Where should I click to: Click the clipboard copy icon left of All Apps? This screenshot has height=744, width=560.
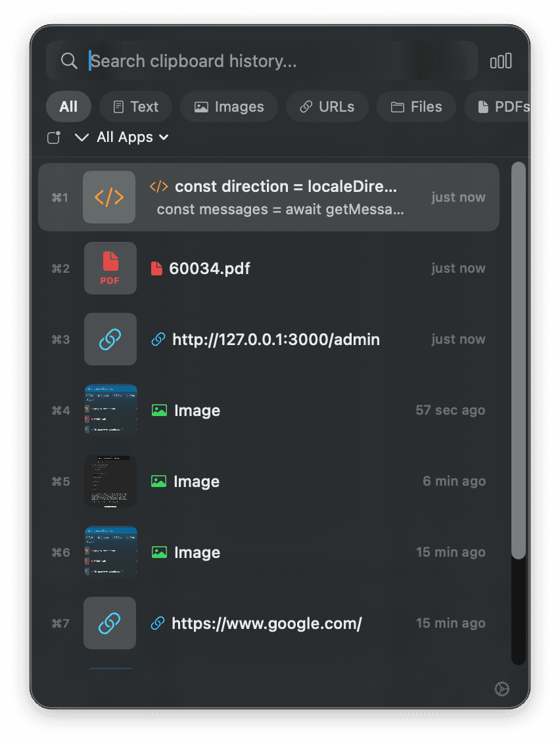[x=53, y=137]
